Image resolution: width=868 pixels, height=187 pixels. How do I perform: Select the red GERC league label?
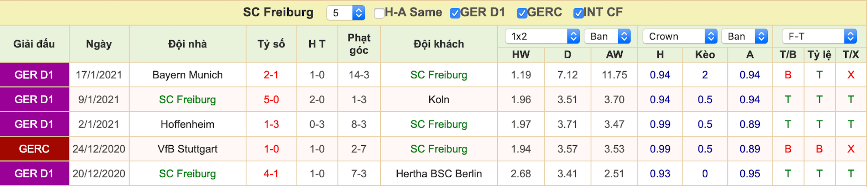34,149
